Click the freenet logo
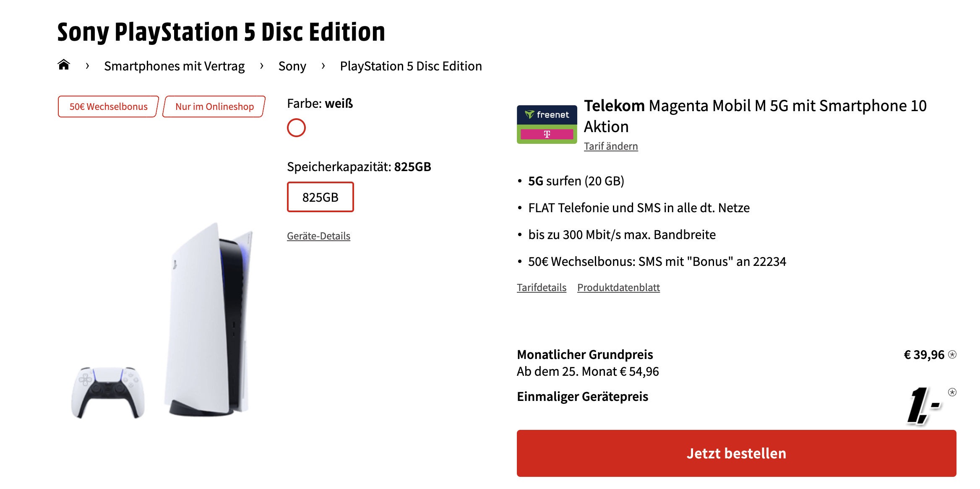980x489 pixels. (547, 114)
